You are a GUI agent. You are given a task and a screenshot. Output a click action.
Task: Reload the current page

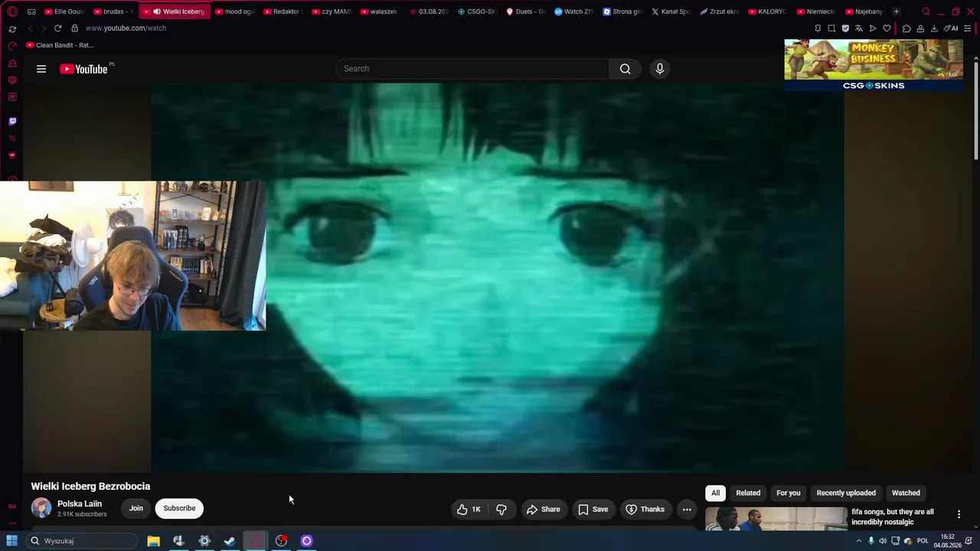pos(57,28)
